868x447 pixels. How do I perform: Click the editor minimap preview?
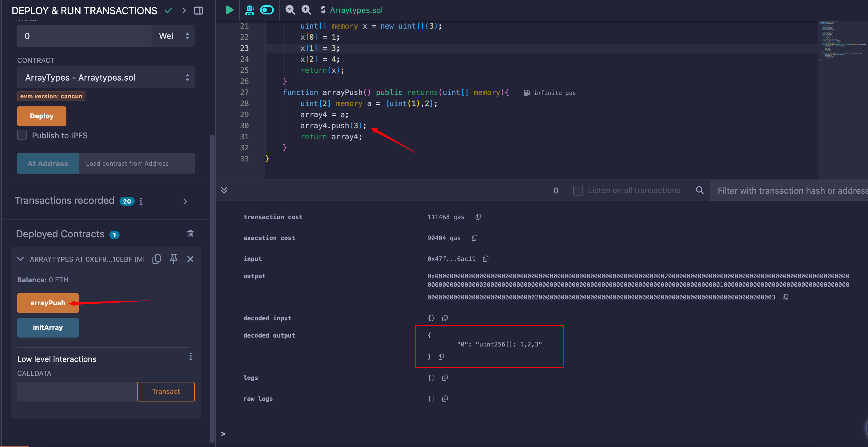tap(842, 41)
